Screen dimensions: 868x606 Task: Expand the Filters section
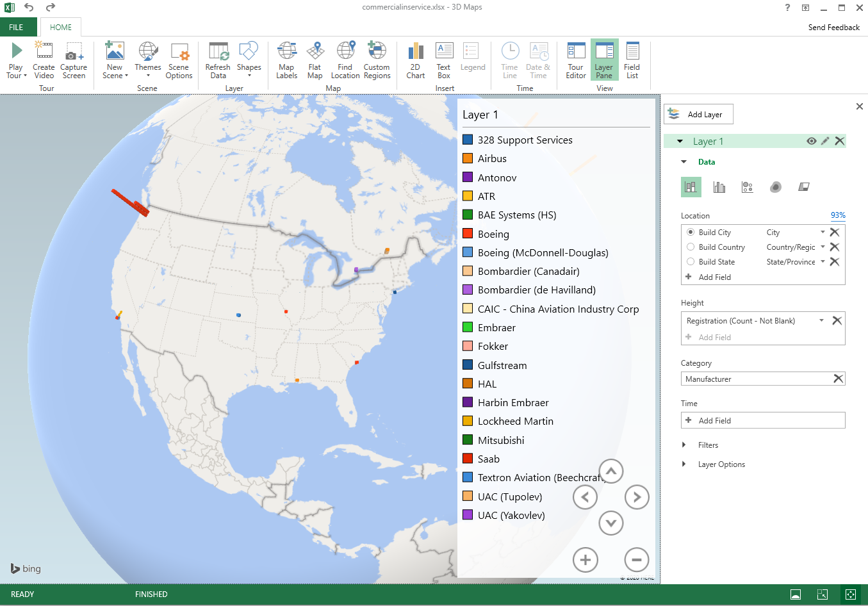point(684,445)
